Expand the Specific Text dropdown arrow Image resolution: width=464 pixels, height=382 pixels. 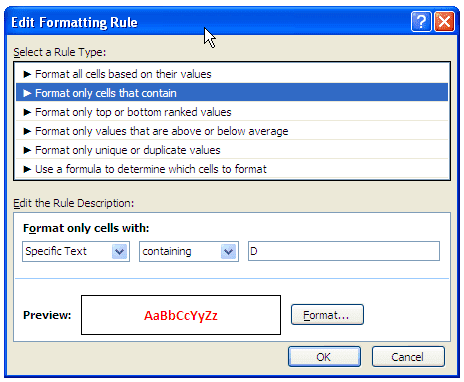coord(119,251)
